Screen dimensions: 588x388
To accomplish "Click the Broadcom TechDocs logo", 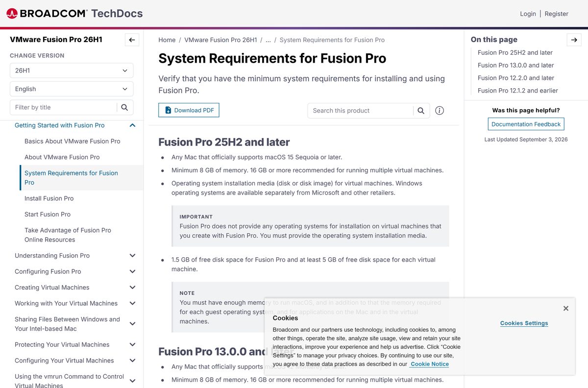I will (74, 13).
